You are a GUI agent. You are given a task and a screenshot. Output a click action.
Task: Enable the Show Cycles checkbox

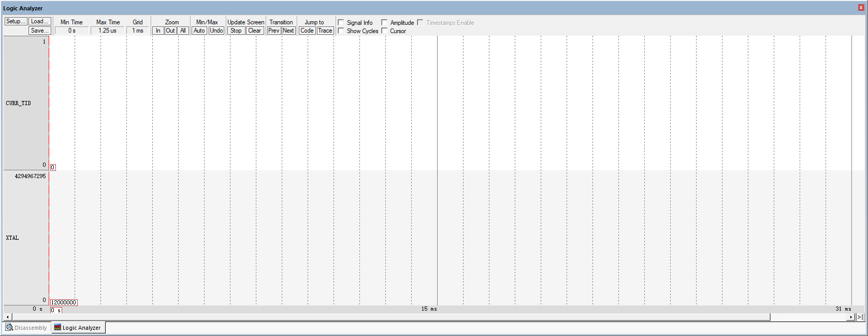(x=341, y=31)
